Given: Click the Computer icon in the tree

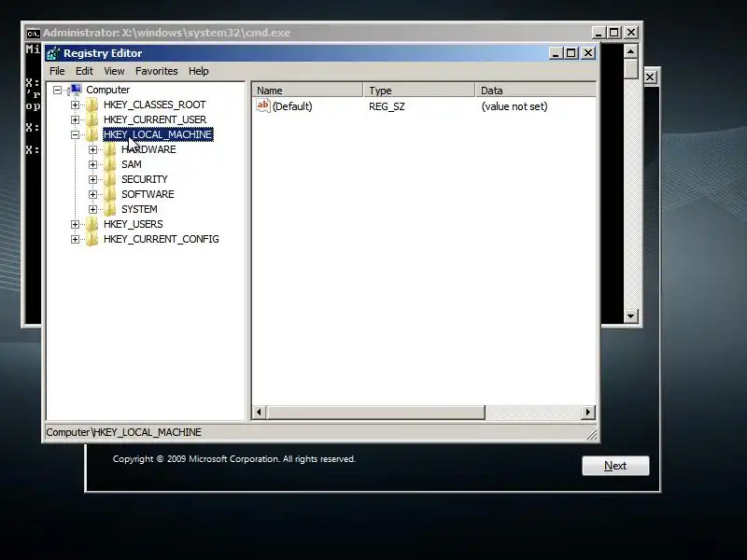Looking at the screenshot, I should point(76,90).
